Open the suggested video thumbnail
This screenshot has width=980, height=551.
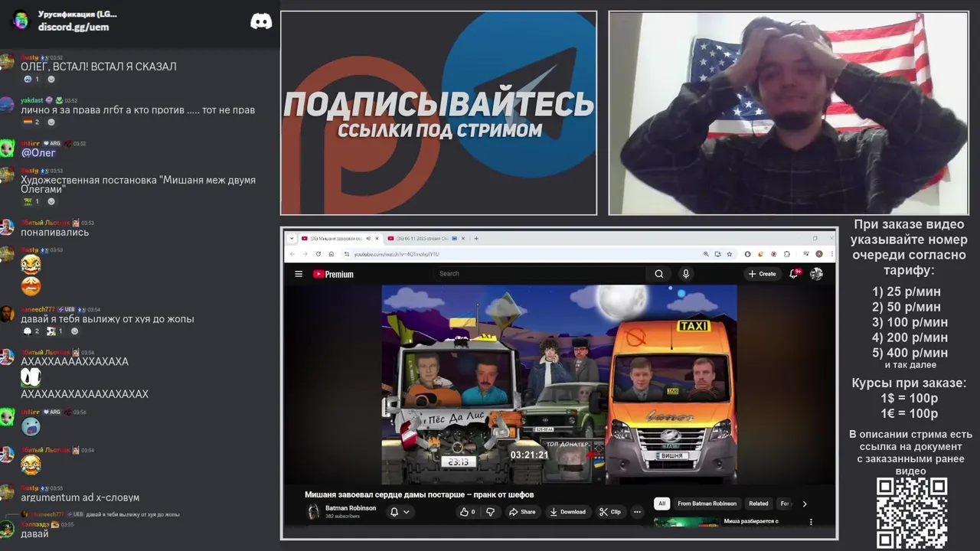coord(687,523)
